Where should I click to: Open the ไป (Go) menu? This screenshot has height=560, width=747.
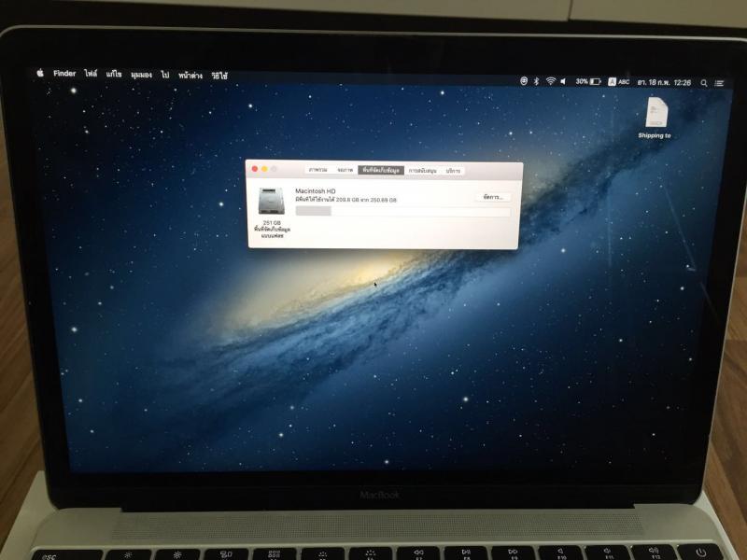click(x=165, y=76)
